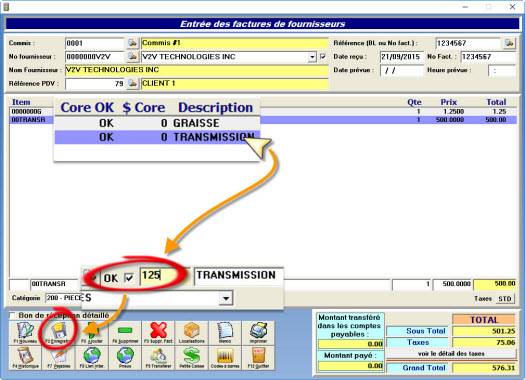Click the Qte column header
This screenshot has width=525, height=380.
tap(414, 102)
